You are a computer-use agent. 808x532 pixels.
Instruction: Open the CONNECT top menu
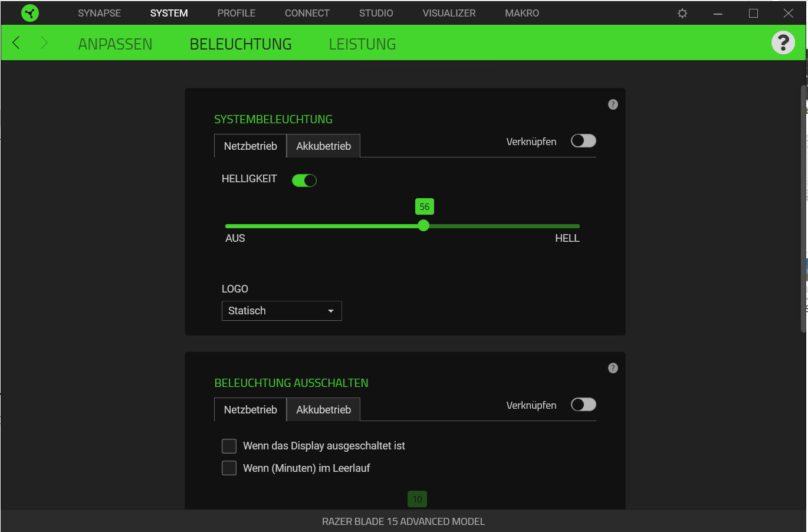pos(307,13)
